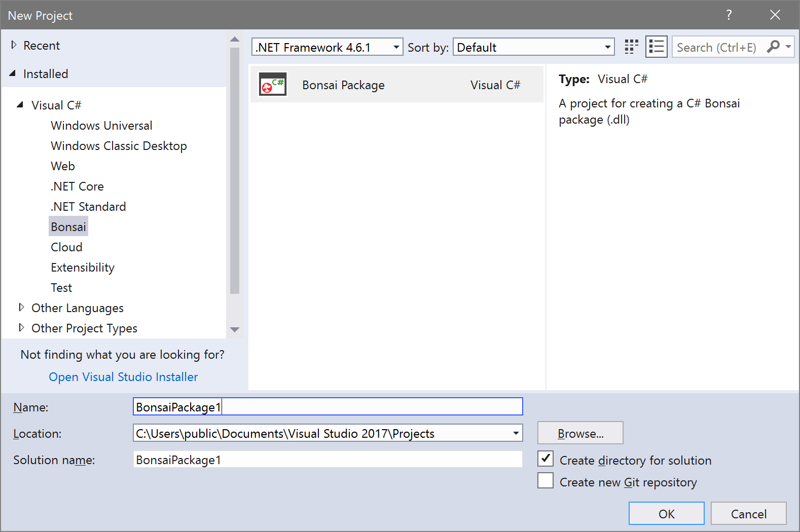Expand the Recent node
The width and height of the screenshot is (800, 532).
tap(14, 45)
